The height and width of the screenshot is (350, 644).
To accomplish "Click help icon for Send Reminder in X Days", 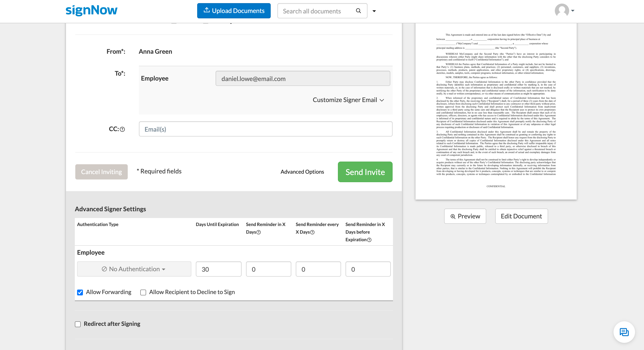I will [x=259, y=232].
